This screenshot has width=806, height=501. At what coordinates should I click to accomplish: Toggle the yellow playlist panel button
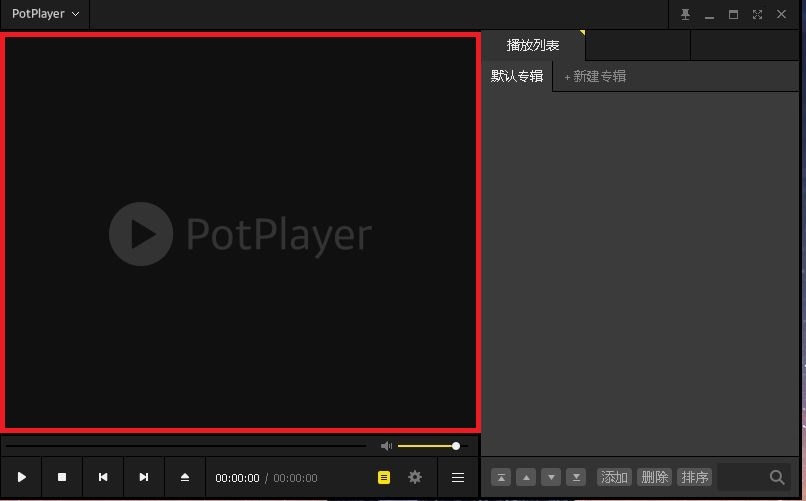point(384,478)
